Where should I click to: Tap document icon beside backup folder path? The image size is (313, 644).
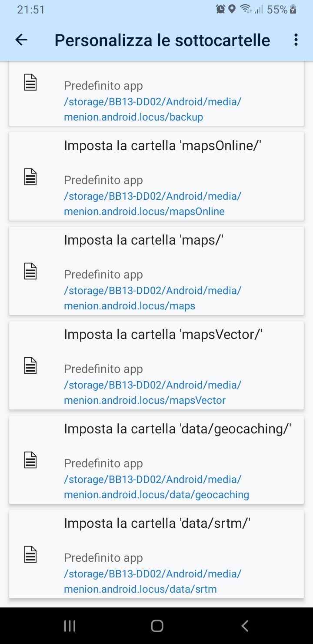coord(30,82)
